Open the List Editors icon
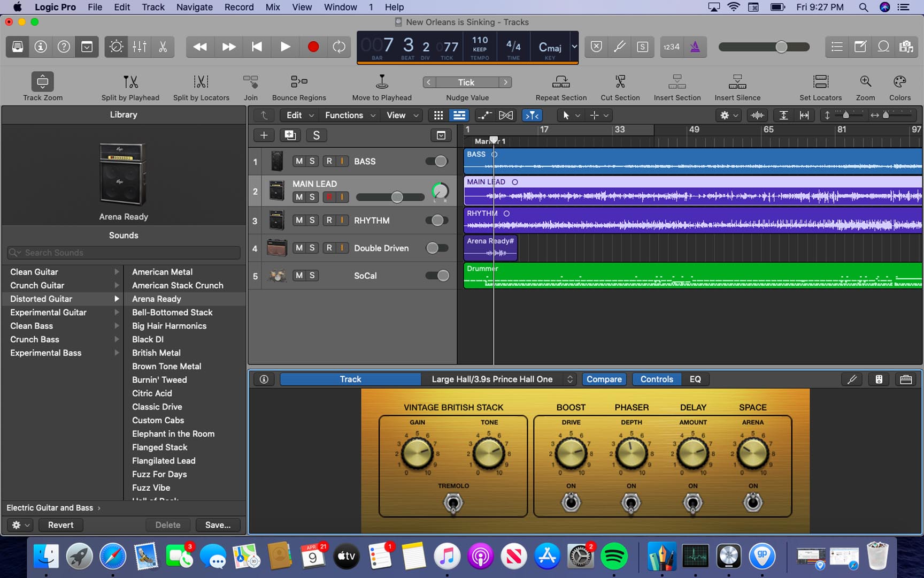This screenshot has height=578, width=924. click(x=837, y=47)
